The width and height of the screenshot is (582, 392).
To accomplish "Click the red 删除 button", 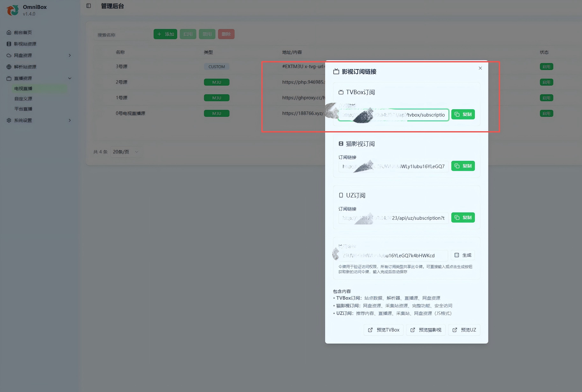I will 226,34.
